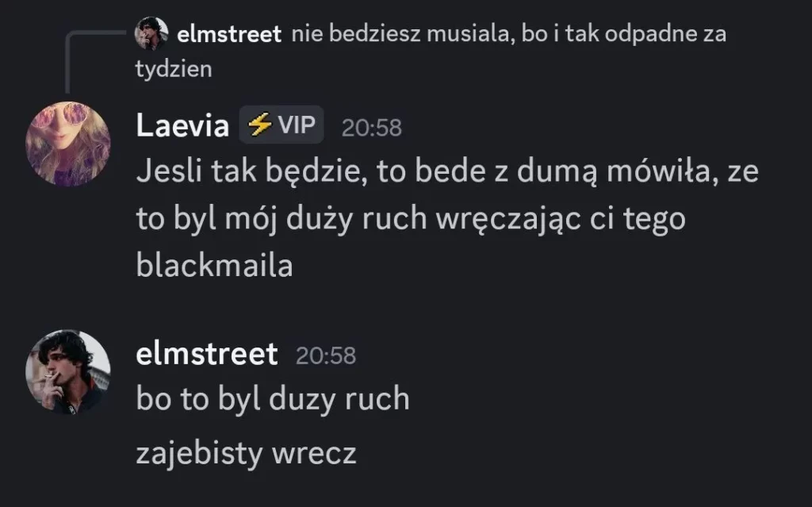Click the elmstreet username above "bo to byl duzy ruch"
The height and width of the screenshot is (507, 812).
coord(207,354)
